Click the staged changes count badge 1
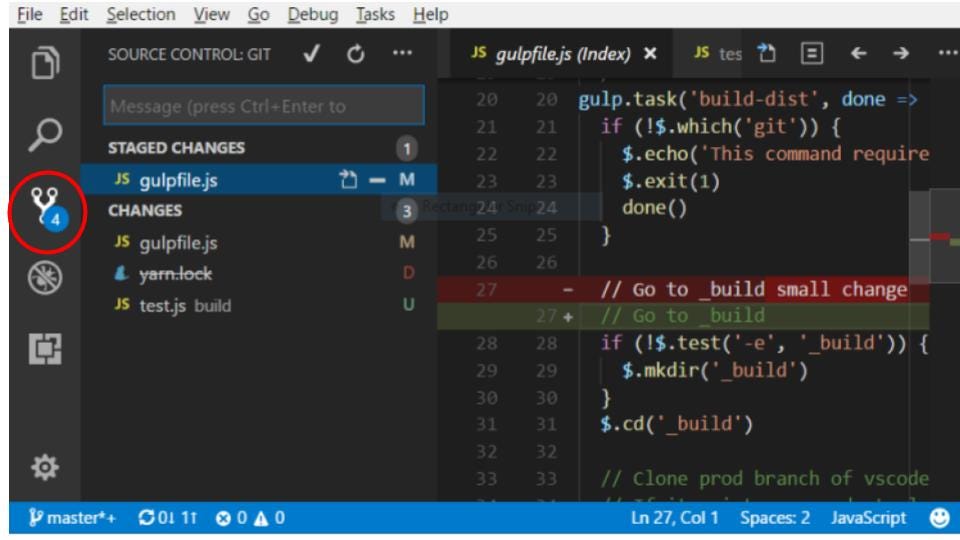The image size is (960, 540). (407, 148)
